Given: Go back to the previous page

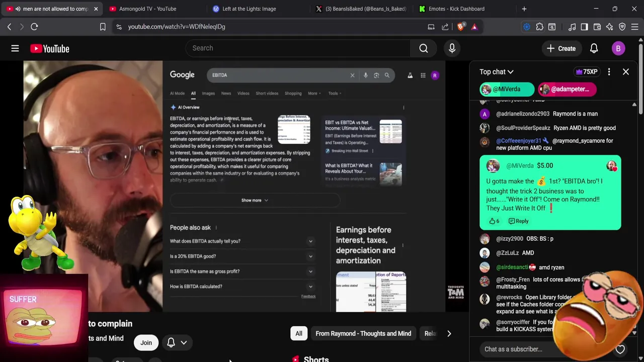Looking at the screenshot, I should pos(9,27).
